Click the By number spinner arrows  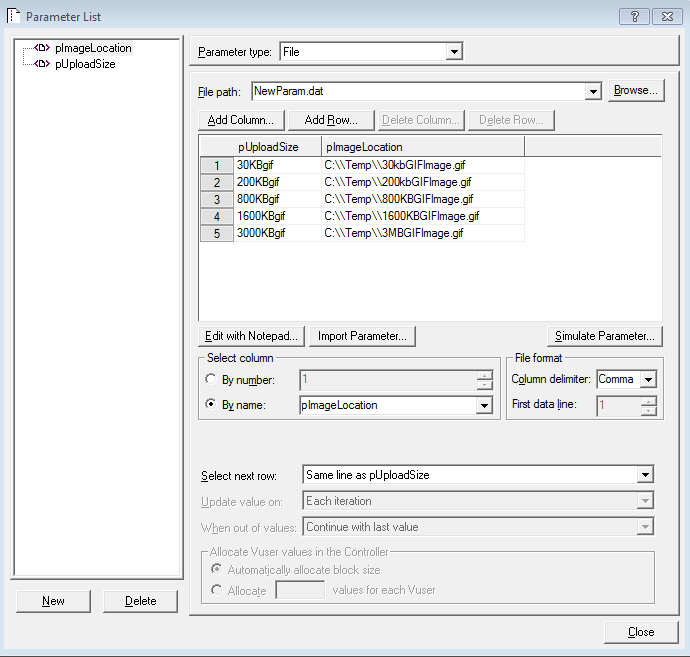(484, 380)
